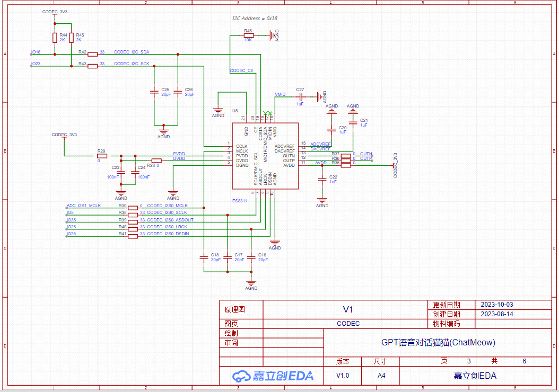
Task: Select the CODEC_I2C_SDA net label
Action: (132, 52)
